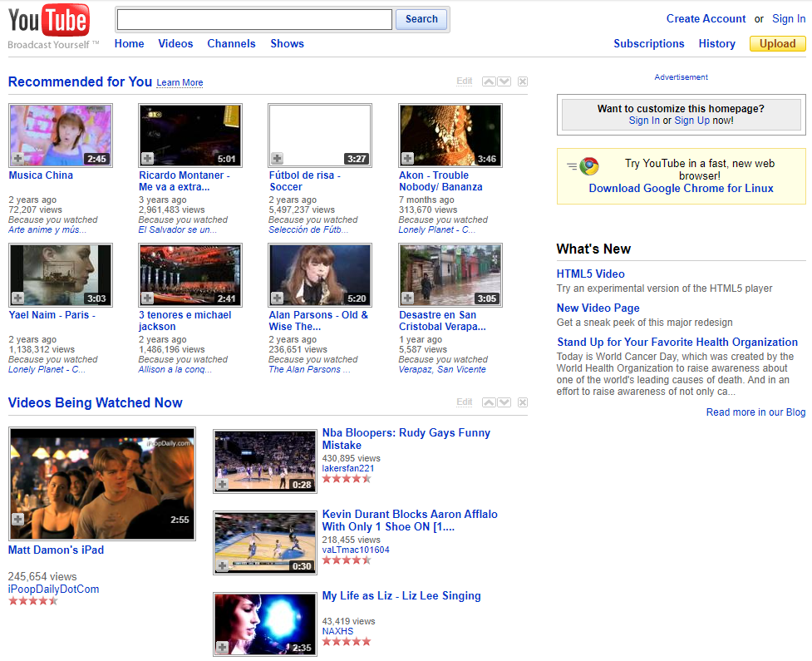Move Recommended for You section up
812x661 pixels.
tap(489, 81)
